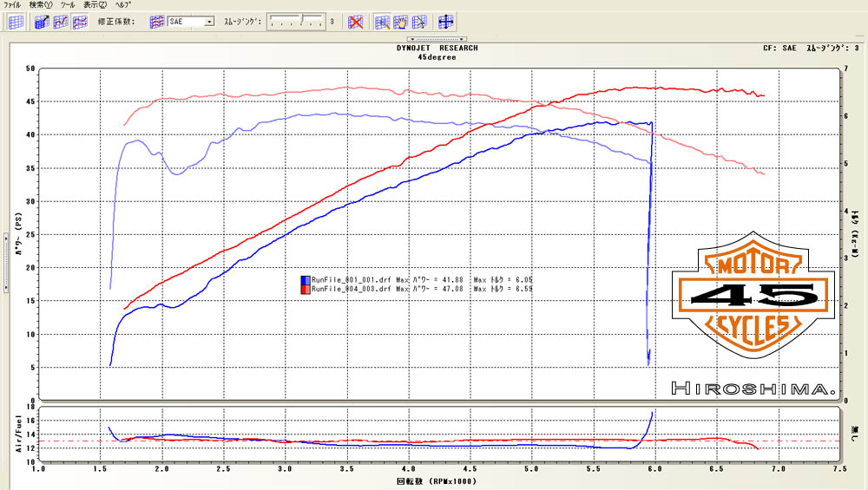The height and width of the screenshot is (490, 868).
Task: Open the ヘルプ menu
Action: 122,5
